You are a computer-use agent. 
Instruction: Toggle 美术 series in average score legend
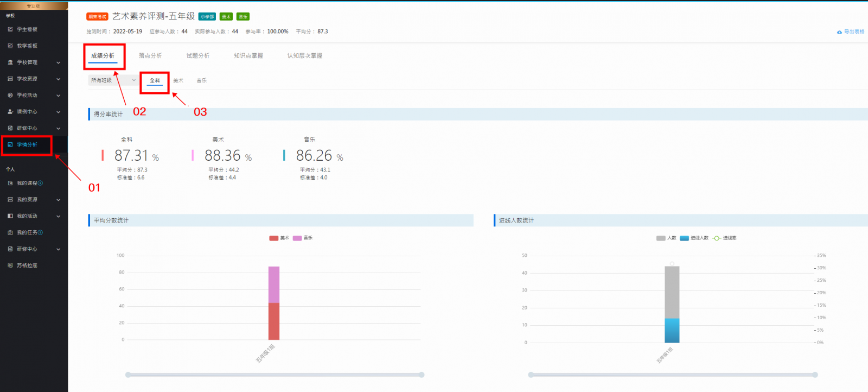tap(274, 238)
